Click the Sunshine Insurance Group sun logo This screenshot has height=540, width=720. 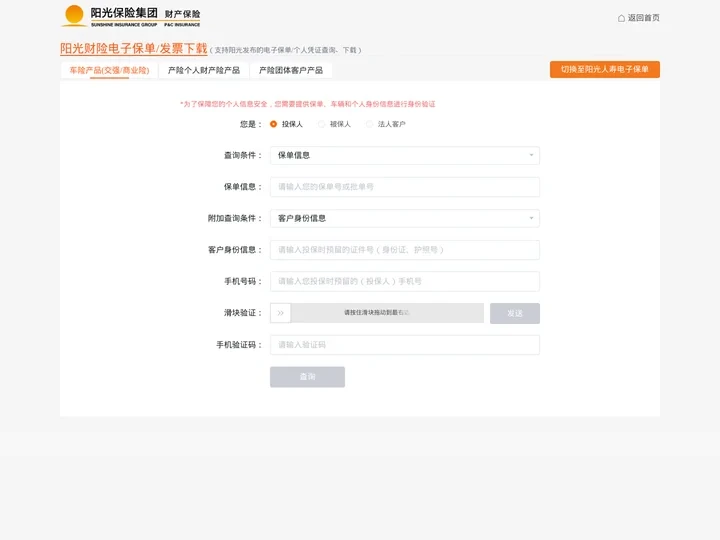click(74, 15)
